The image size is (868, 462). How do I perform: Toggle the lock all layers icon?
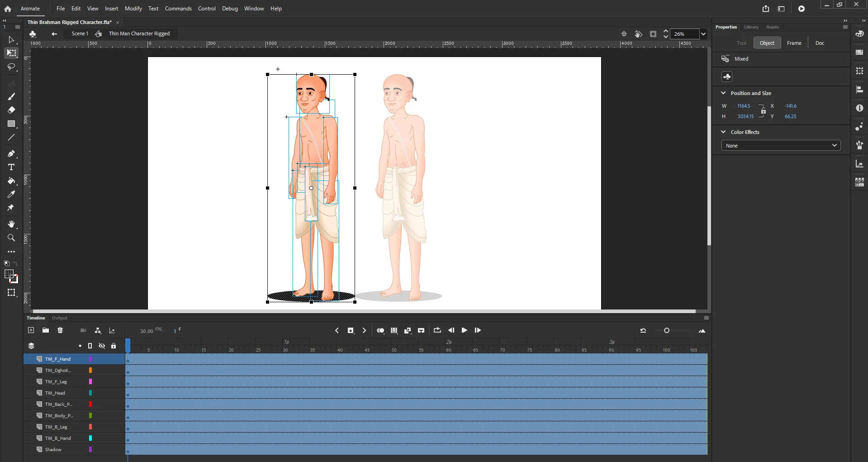pos(114,346)
